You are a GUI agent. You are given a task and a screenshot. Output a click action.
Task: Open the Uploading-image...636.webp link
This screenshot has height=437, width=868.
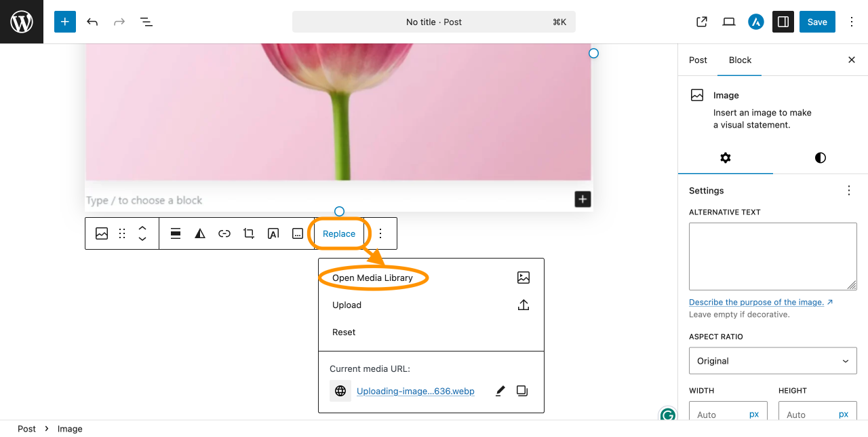tap(416, 391)
